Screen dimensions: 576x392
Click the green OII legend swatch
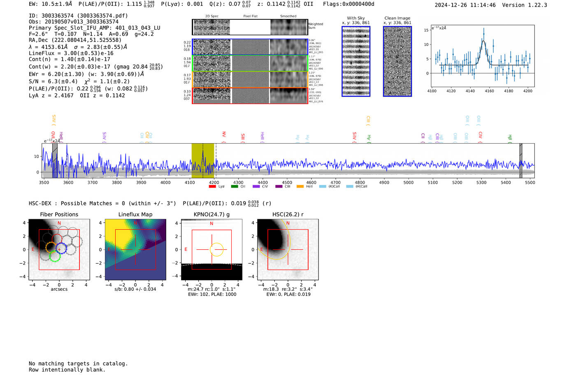pyautogui.click(x=235, y=186)
